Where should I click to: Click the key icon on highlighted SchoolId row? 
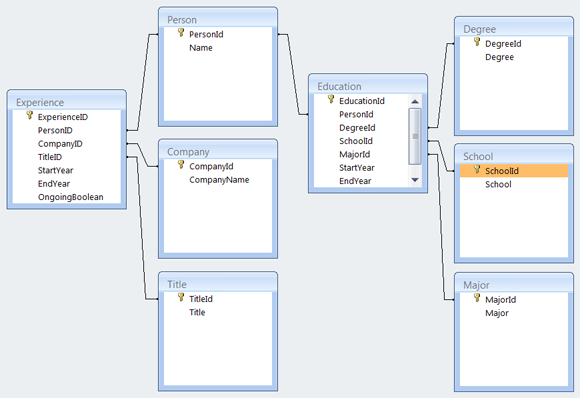coord(477,169)
